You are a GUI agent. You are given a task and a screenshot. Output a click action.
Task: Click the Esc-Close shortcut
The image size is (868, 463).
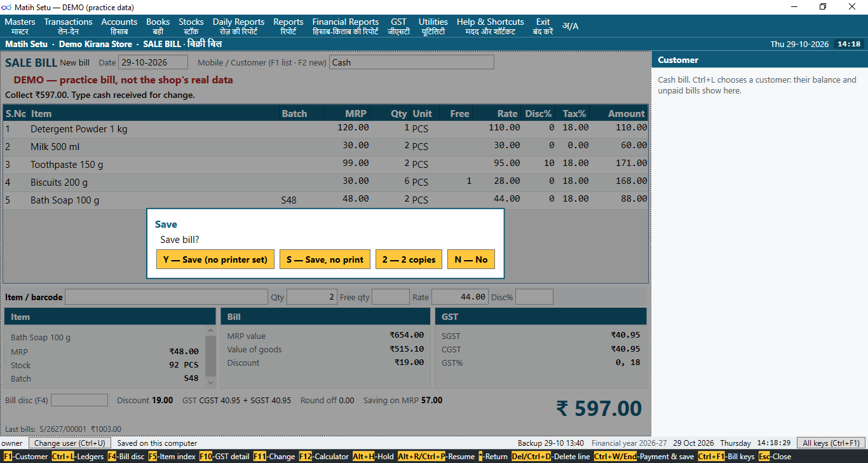(x=775, y=457)
